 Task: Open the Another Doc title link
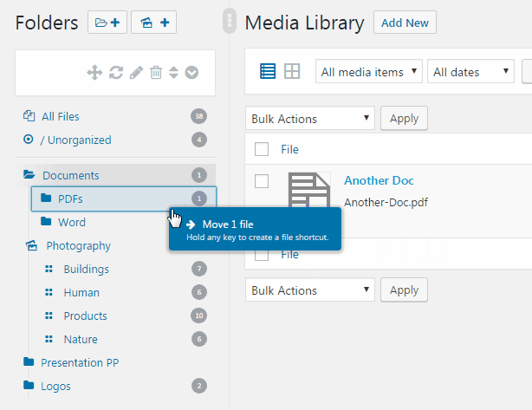pyautogui.click(x=379, y=180)
